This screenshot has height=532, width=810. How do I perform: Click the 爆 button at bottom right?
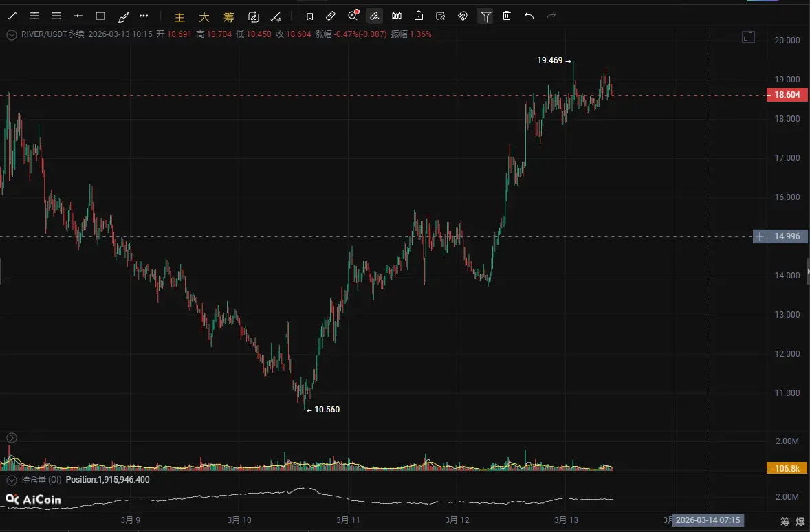click(800, 521)
